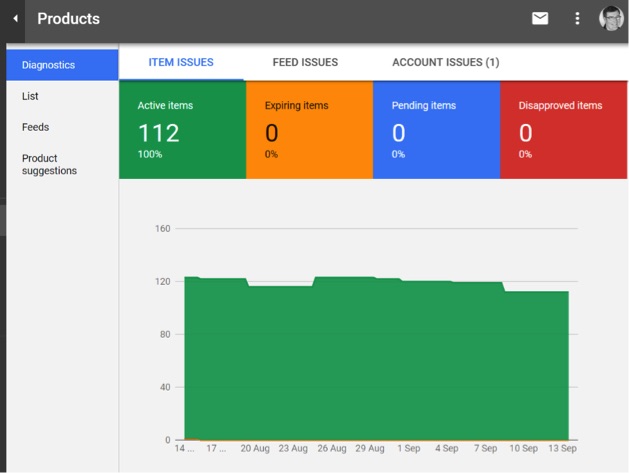This screenshot has width=629, height=473.
Task: Click the Products page title
Action: tap(68, 19)
